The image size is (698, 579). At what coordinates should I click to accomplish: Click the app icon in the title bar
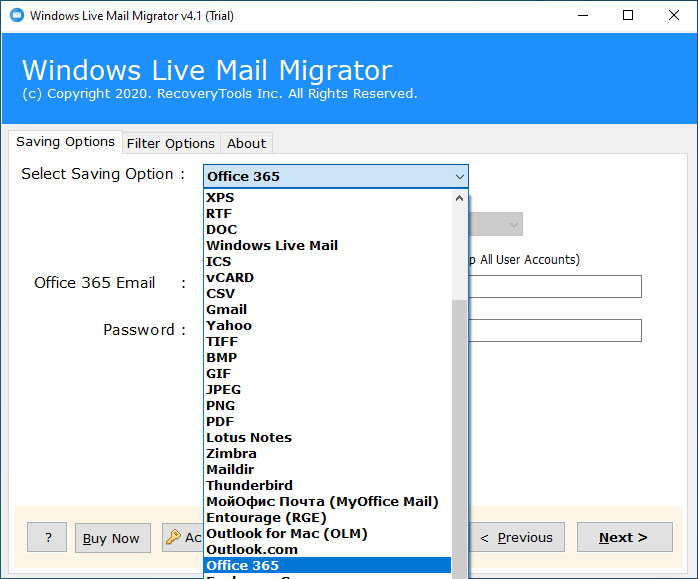[17, 15]
